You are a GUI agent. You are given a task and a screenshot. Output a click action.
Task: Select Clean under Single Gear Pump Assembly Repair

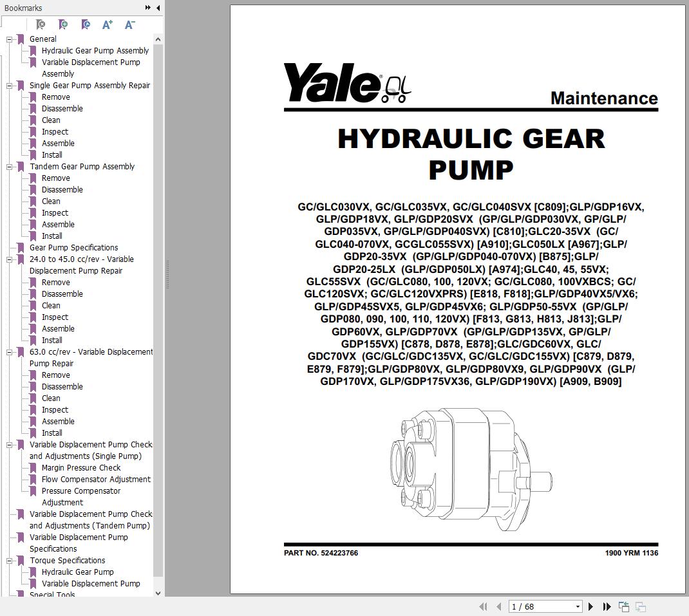tap(51, 120)
